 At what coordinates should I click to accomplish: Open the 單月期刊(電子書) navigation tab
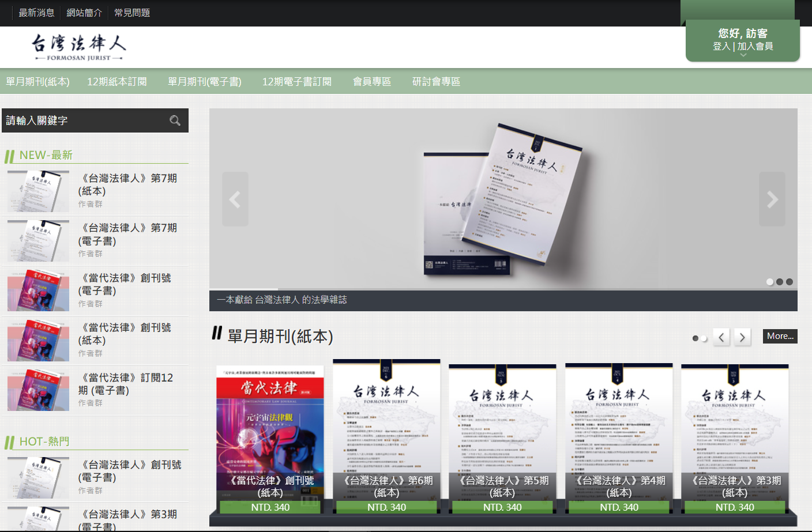click(205, 82)
